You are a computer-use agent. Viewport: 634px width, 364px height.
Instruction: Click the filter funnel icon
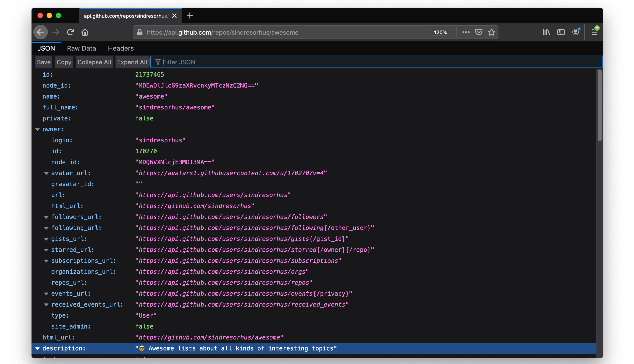click(158, 62)
